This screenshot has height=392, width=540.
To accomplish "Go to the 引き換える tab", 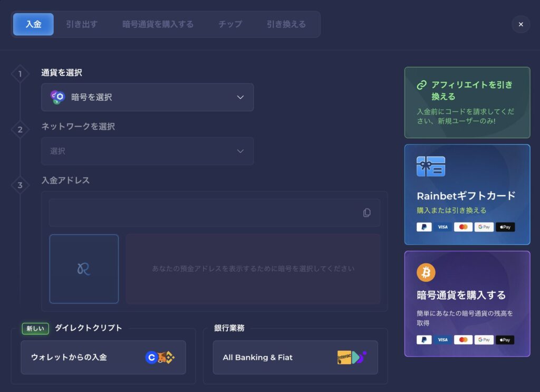I will pyautogui.click(x=286, y=24).
